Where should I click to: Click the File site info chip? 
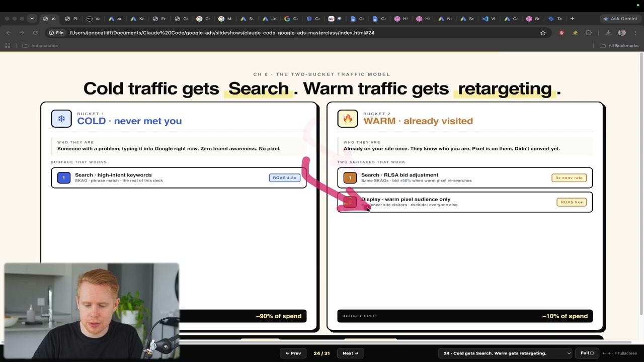[56, 33]
